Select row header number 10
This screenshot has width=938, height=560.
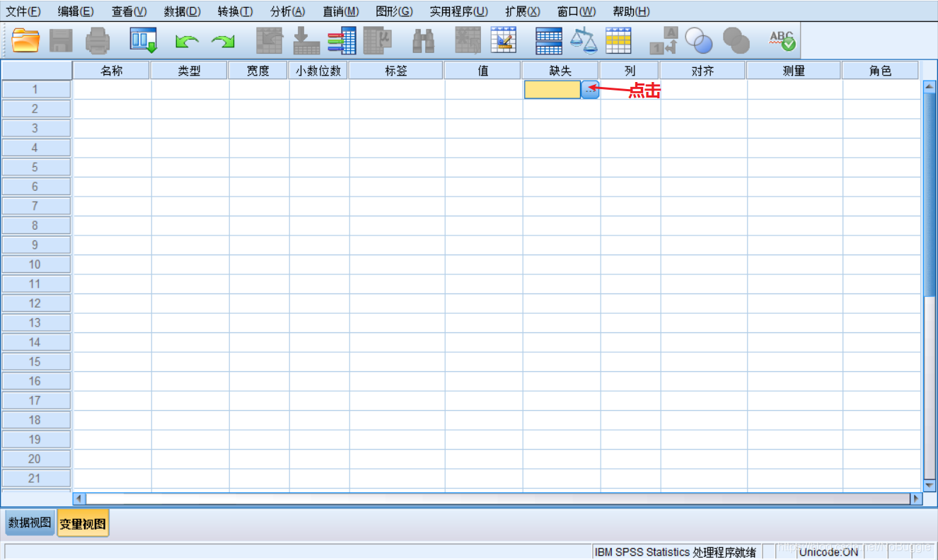pos(36,264)
